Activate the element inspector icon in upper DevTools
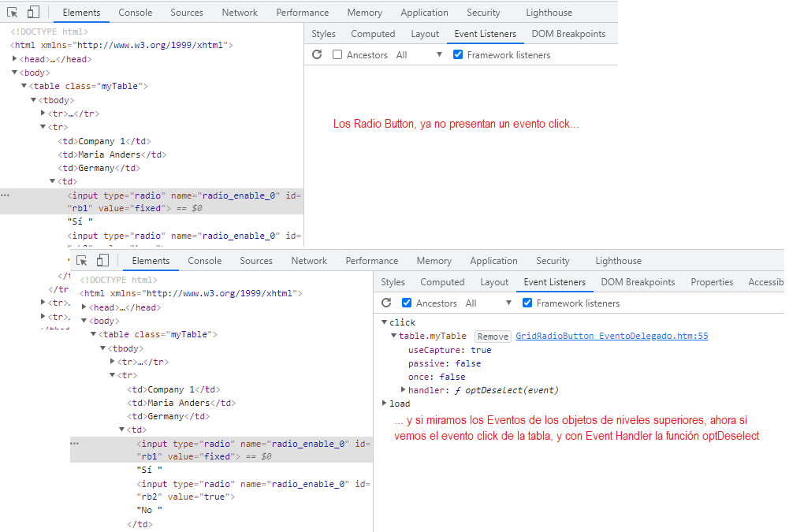 click(13, 13)
